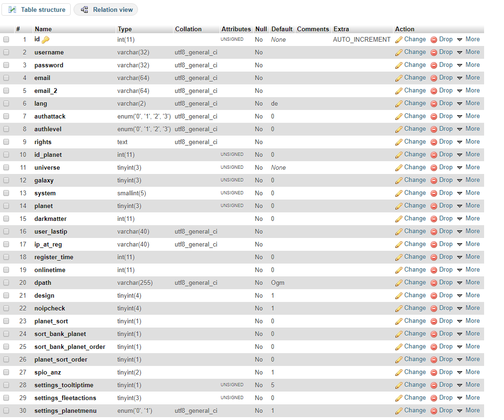
Task: Click the pencil icon in the spio_anz row
Action: 399,373
